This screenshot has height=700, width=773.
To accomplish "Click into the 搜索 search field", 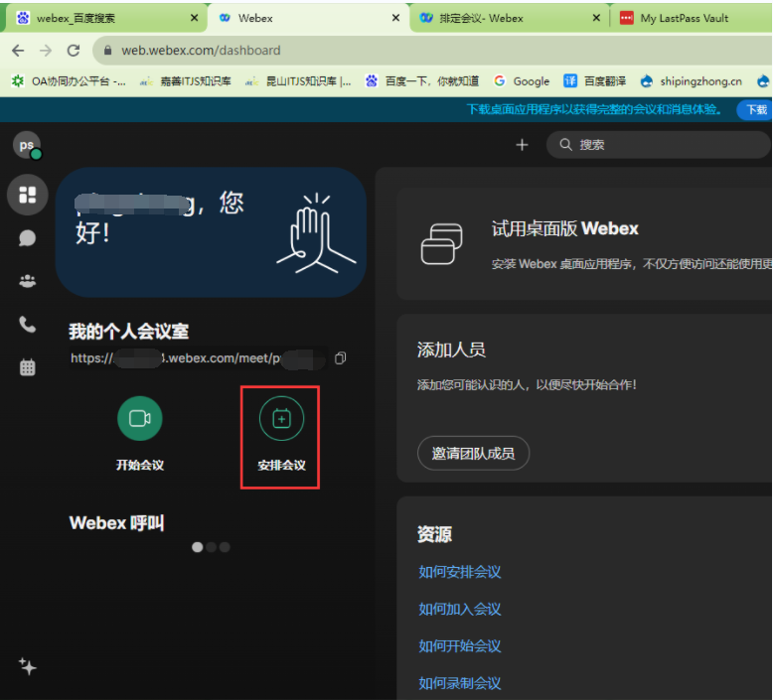I will (659, 145).
